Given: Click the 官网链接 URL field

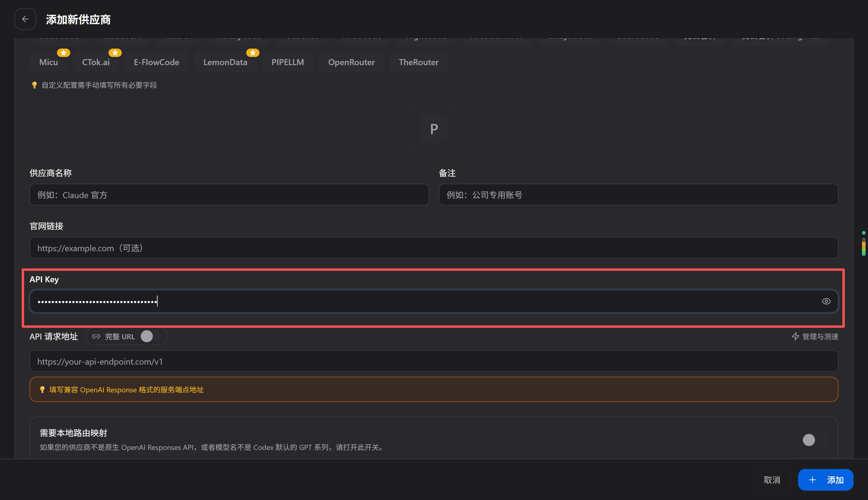Looking at the screenshot, I should click(x=434, y=248).
